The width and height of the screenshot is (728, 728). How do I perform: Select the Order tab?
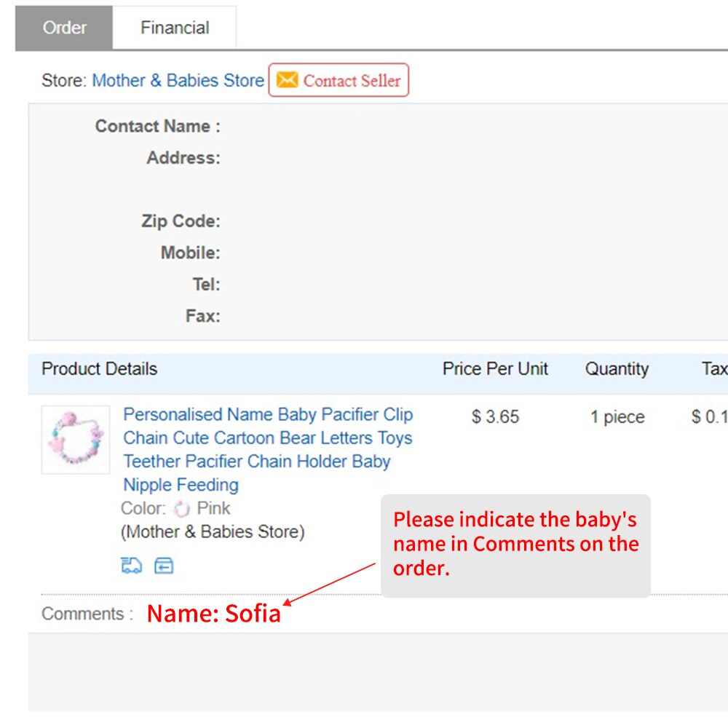64,28
